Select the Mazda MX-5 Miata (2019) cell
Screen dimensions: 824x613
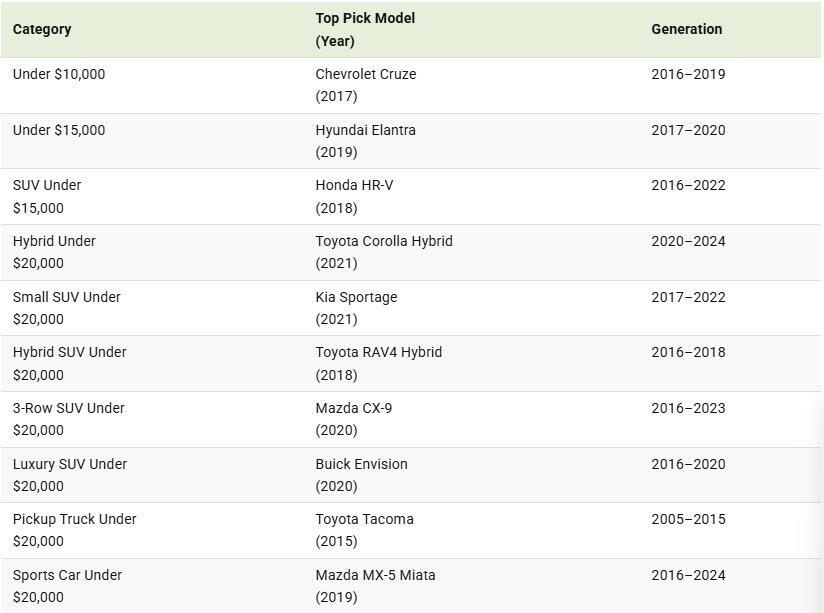pos(375,586)
